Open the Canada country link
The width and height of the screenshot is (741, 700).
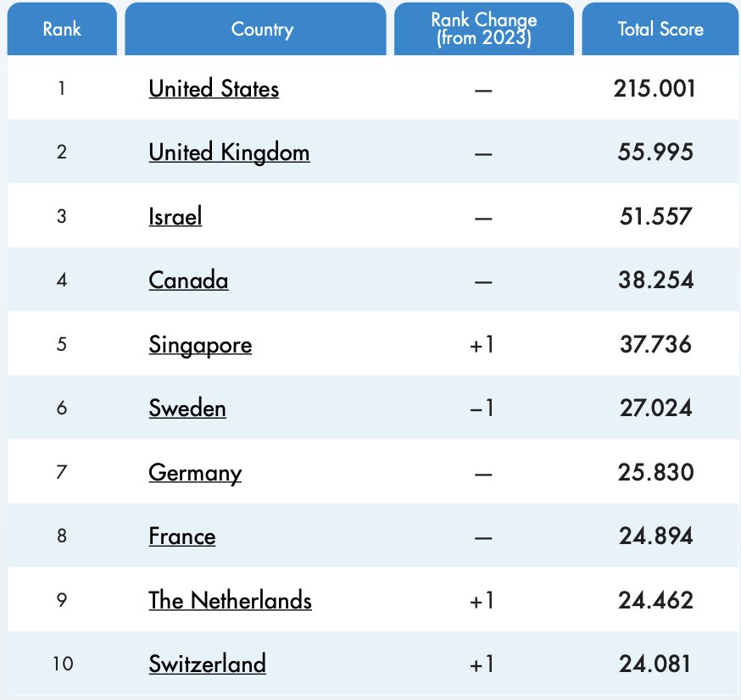188,281
